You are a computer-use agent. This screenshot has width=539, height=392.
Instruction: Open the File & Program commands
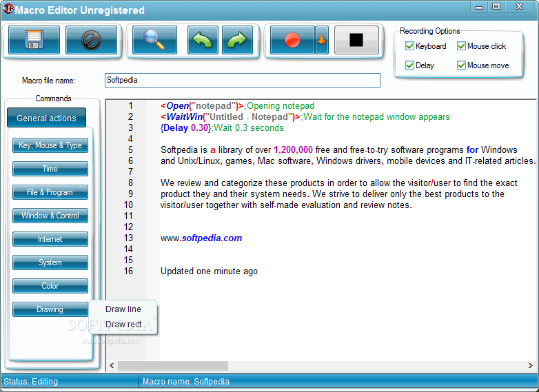(50, 192)
